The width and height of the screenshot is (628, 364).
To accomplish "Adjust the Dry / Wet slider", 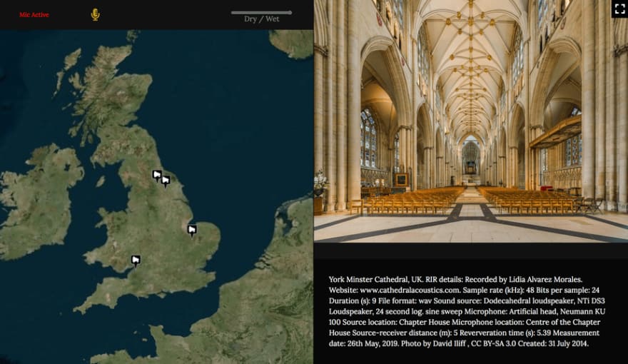I will coord(261,13).
